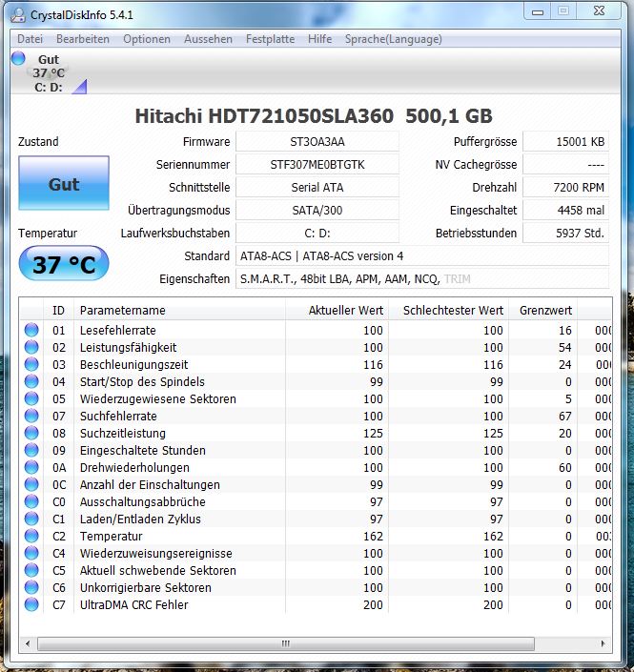Click status orb for 04 Start/Stop des Spindels

point(31,381)
